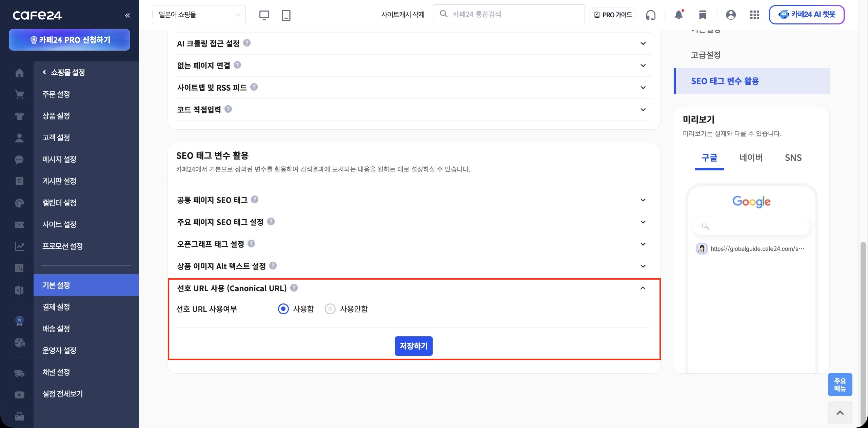Expand 주요 페이지 SEO 태그 설정 section

click(x=643, y=222)
